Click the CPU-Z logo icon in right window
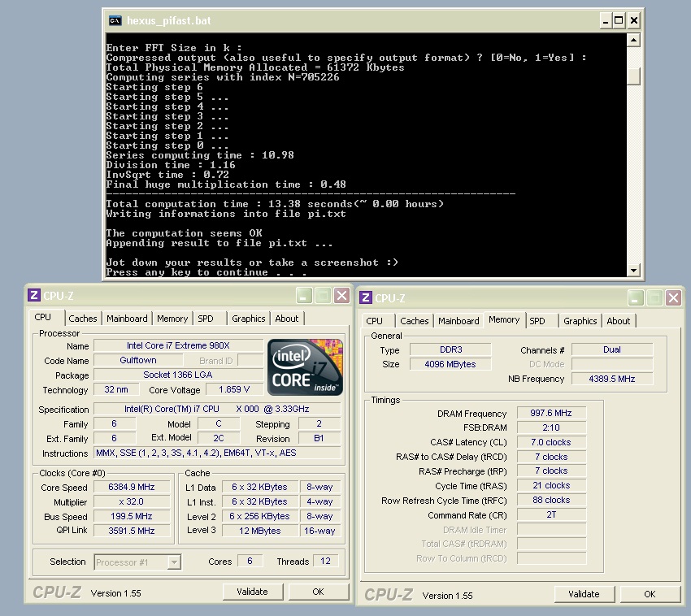Viewport: 691px width, 616px height. coord(366,298)
